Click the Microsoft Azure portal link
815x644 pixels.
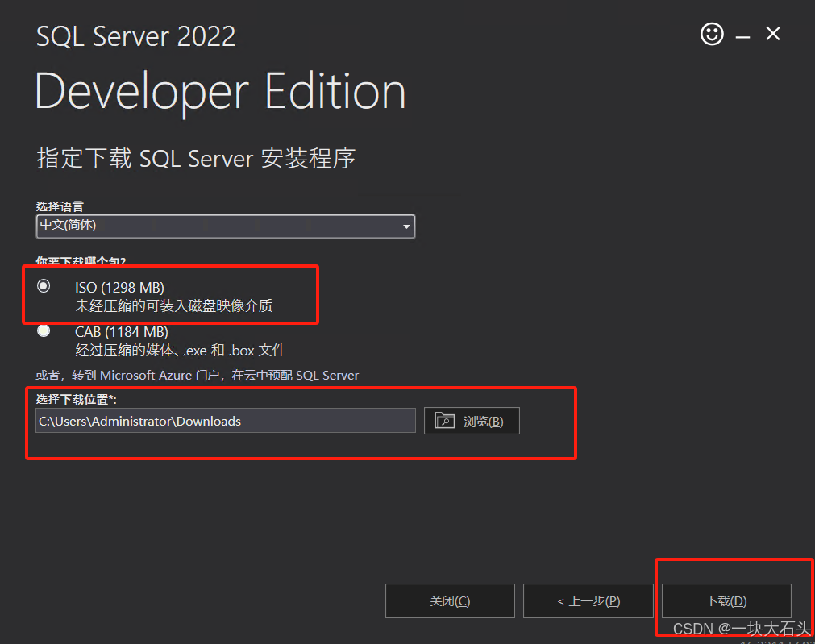197,376
